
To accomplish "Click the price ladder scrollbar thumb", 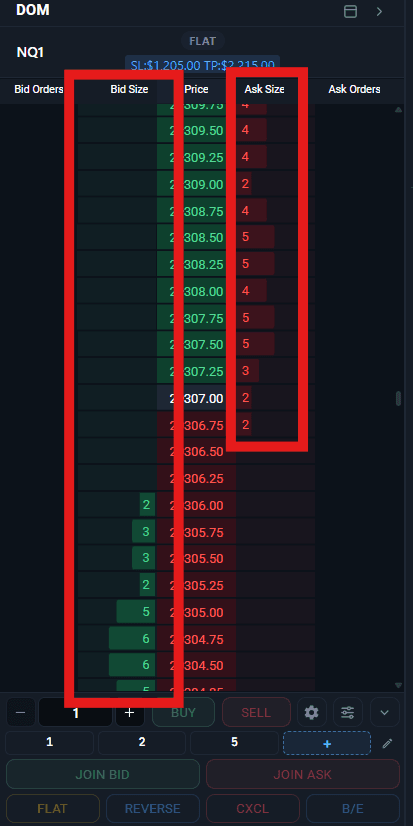I will 399,398.
